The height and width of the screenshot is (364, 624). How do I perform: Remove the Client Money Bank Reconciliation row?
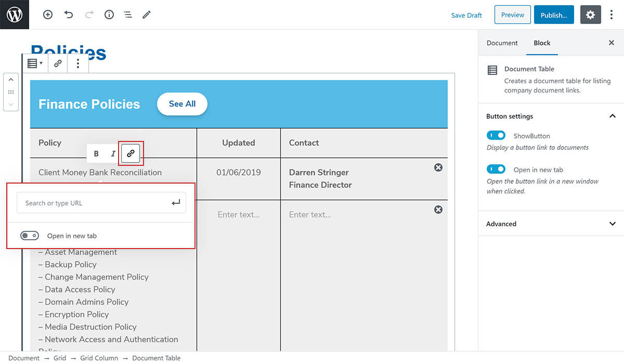coord(438,167)
